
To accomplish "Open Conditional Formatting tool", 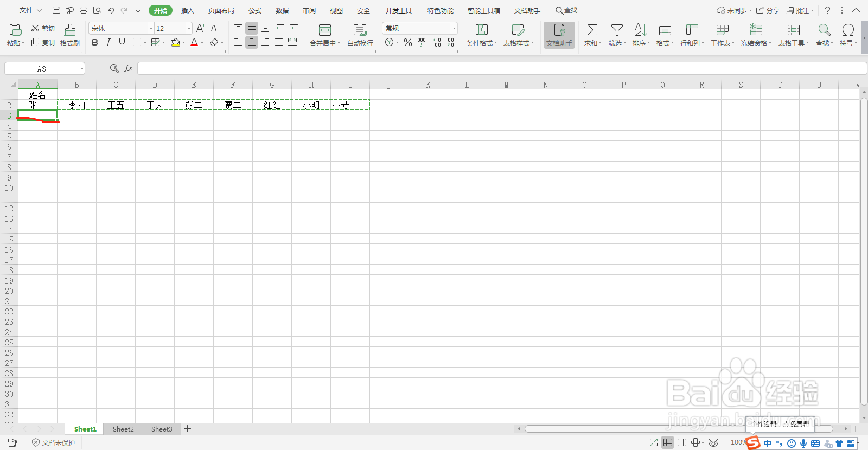I will point(482,30).
